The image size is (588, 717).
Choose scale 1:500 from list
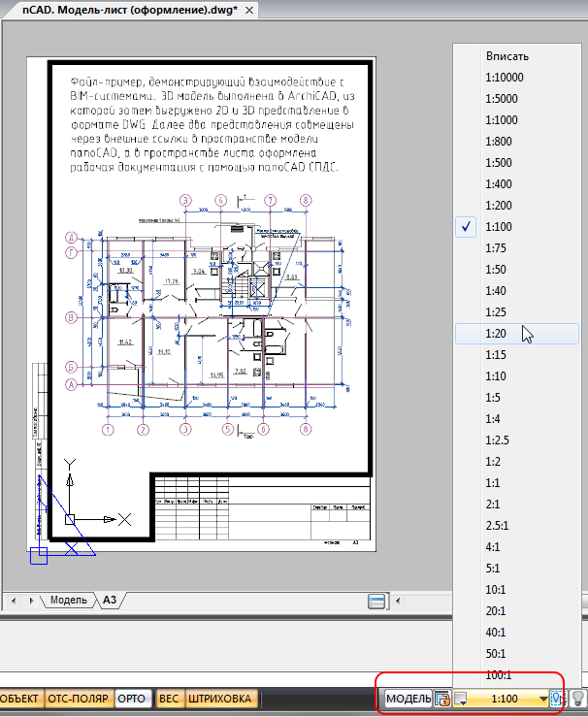[x=516, y=163]
